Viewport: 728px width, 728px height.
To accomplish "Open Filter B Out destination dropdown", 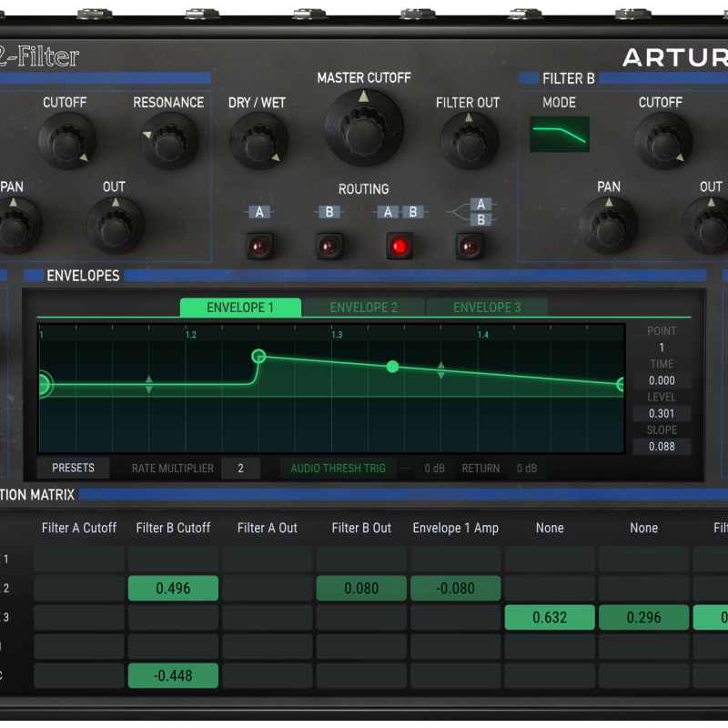I will 361,528.
